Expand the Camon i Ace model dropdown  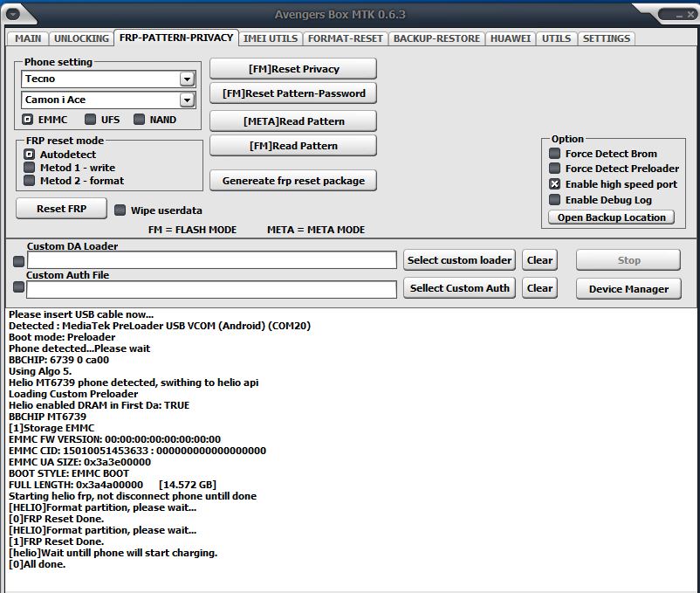click(187, 100)
